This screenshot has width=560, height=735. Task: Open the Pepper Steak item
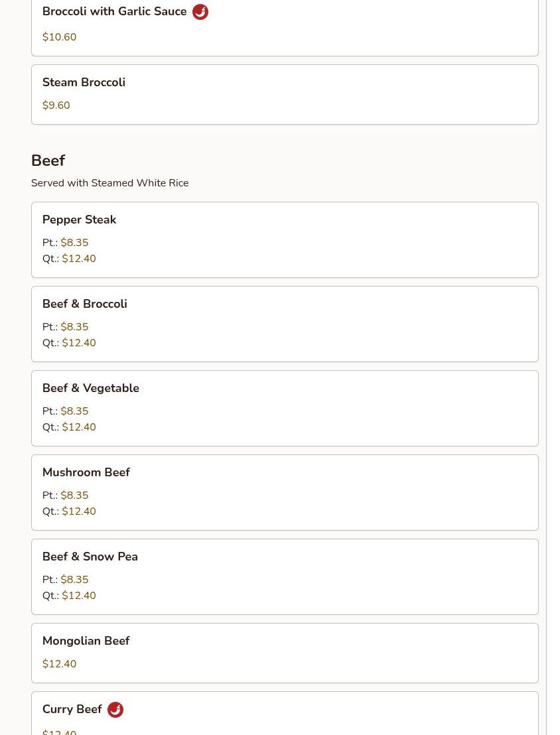click(x=79, y=220)
